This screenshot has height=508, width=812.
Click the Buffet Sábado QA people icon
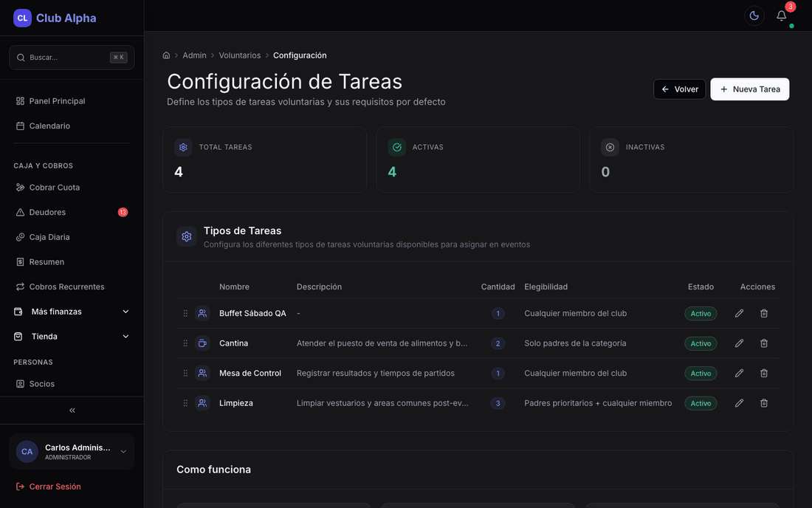(x=202, y=313)
